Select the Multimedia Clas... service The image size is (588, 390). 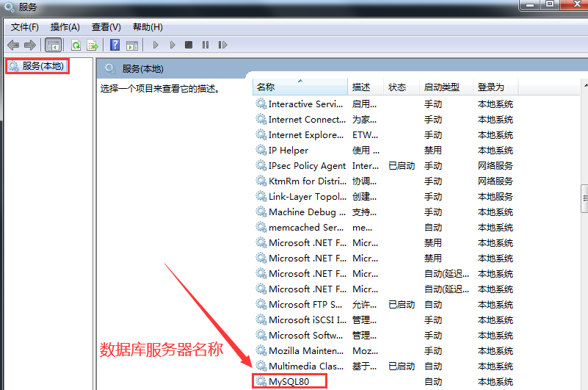coord(385,366)
